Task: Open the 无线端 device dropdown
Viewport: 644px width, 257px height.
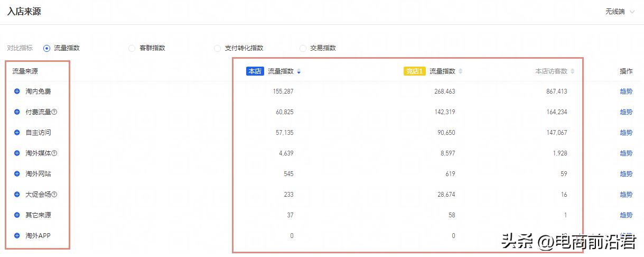Action: click(x=620, y=12)
